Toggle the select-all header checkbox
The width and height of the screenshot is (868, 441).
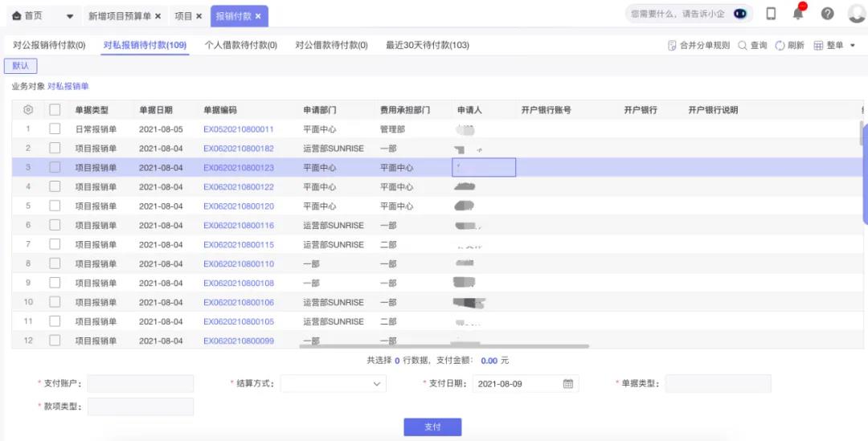pyautogui.click(x=55, y=110)
